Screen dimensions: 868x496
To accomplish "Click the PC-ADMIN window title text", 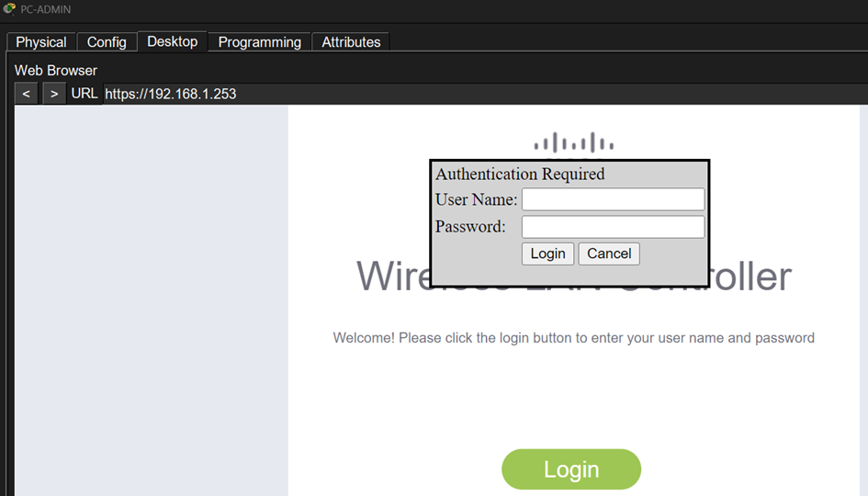I will point(45,9).
